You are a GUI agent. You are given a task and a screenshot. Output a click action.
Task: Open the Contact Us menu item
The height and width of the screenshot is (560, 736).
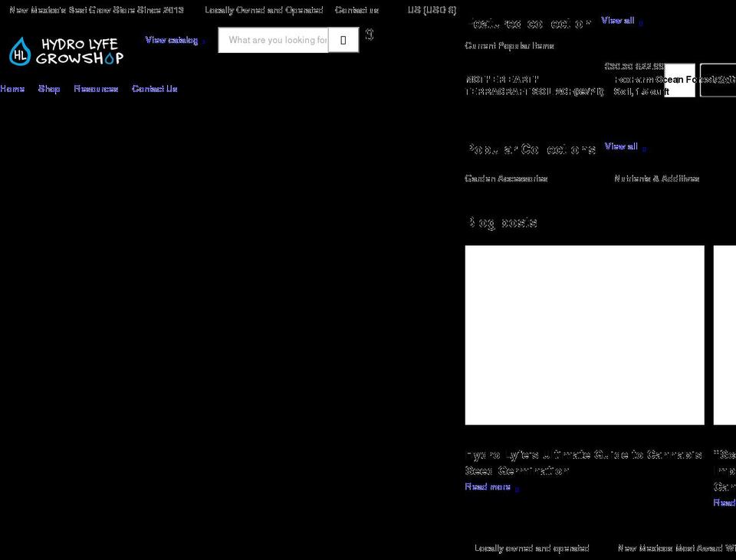[154, 89]
